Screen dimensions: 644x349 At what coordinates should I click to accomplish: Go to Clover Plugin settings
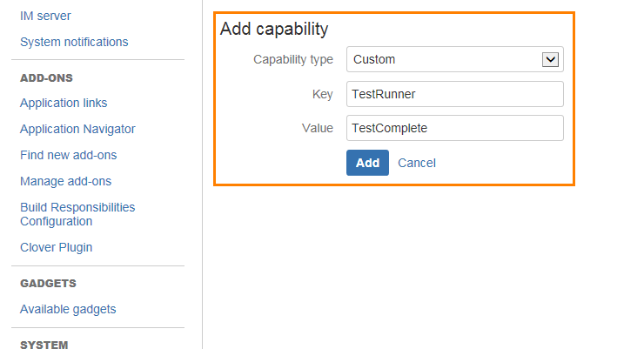point(56,247)
